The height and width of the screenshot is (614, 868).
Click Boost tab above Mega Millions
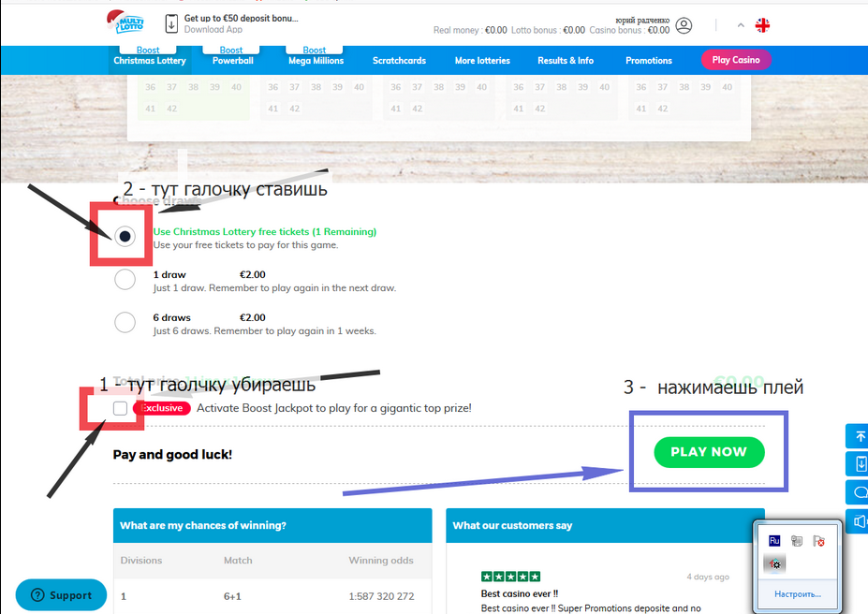314,51
